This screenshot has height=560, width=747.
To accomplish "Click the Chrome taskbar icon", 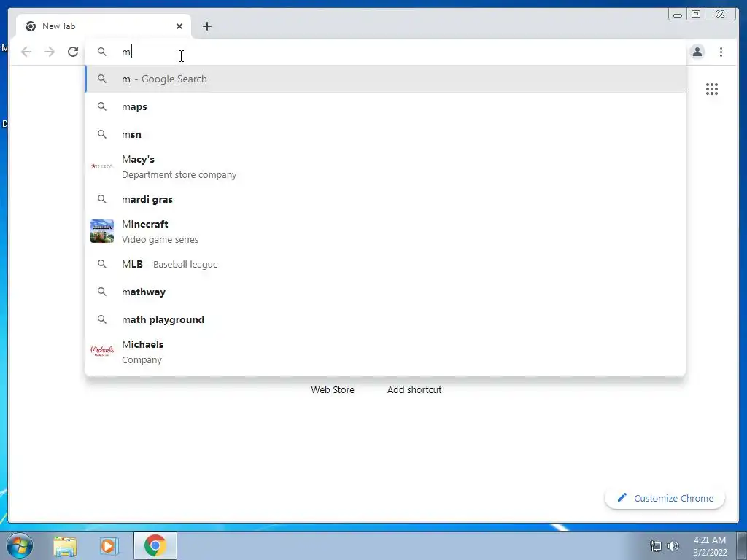I will 155,545.
